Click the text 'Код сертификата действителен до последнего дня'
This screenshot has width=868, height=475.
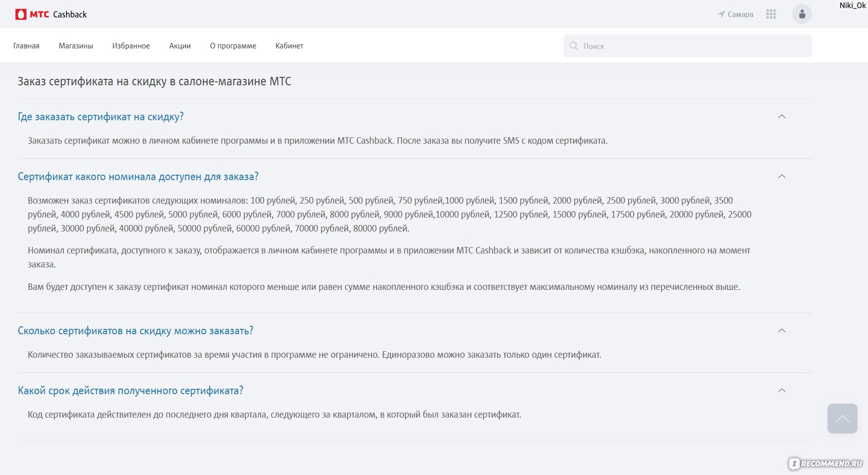coord(275,415)
